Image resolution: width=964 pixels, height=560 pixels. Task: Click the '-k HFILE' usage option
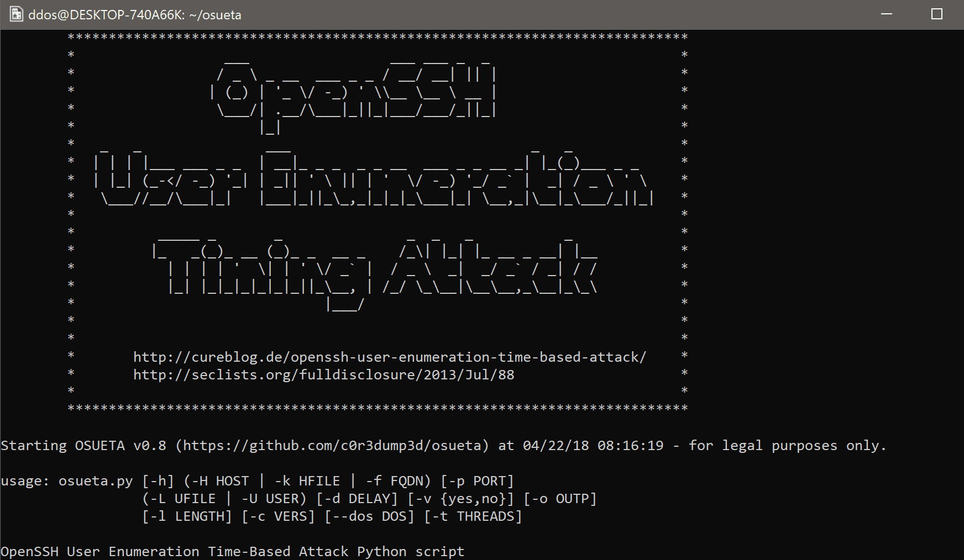click(307, 481)
